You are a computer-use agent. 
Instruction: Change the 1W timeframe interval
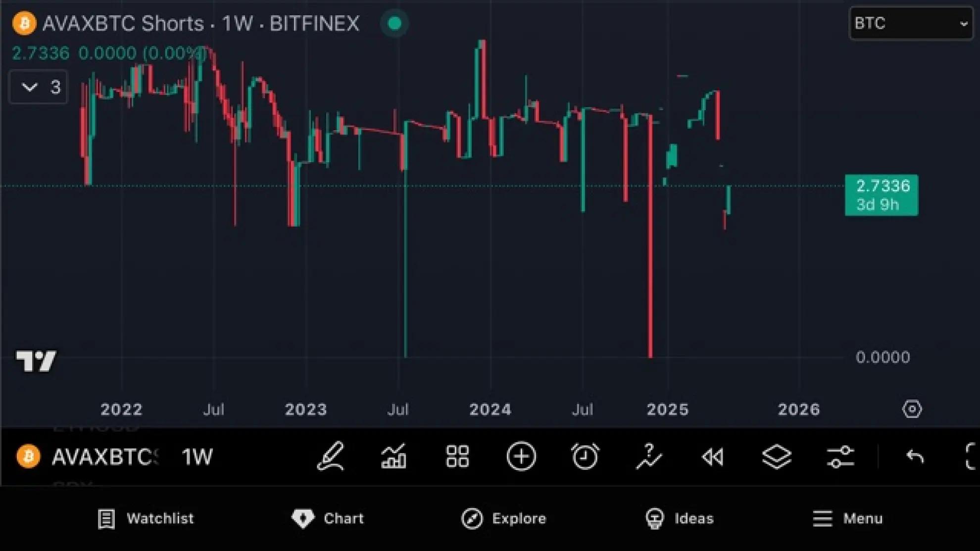click(x=197, y=457)
